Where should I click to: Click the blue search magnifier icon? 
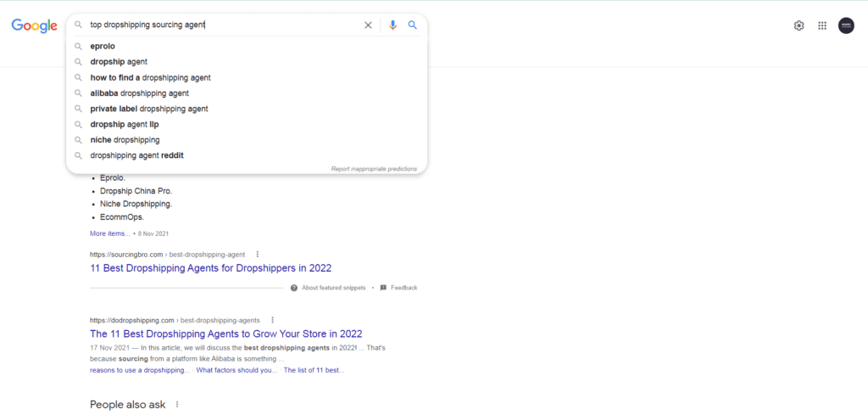[413, 25]
